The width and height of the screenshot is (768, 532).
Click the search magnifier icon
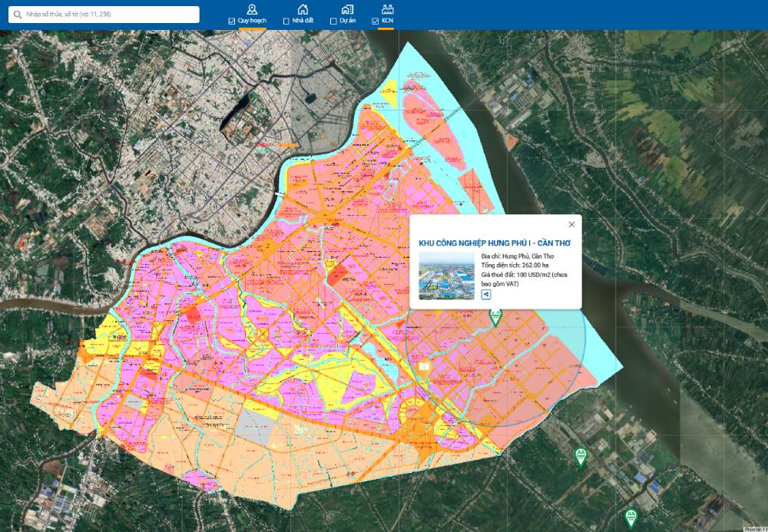pyautogui.click(x=16, y=15)
